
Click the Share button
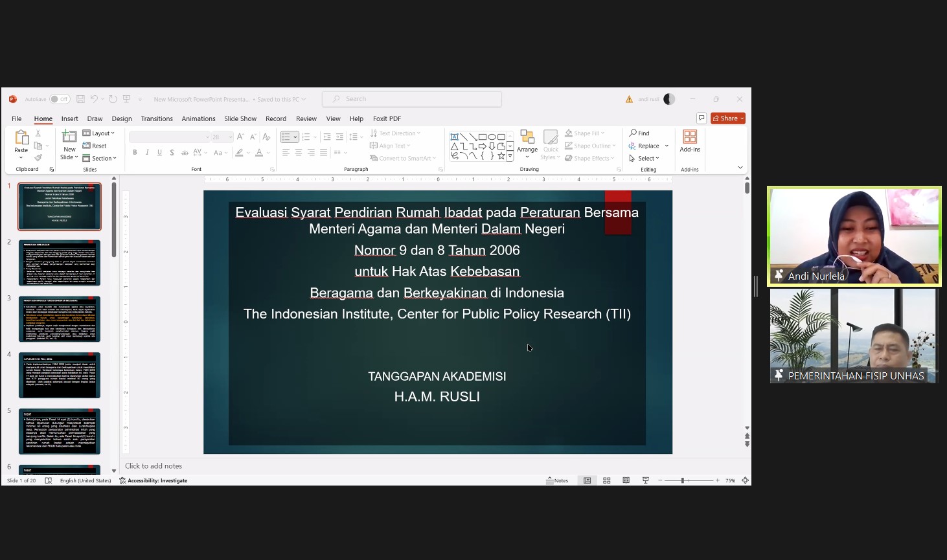point(728,118)
